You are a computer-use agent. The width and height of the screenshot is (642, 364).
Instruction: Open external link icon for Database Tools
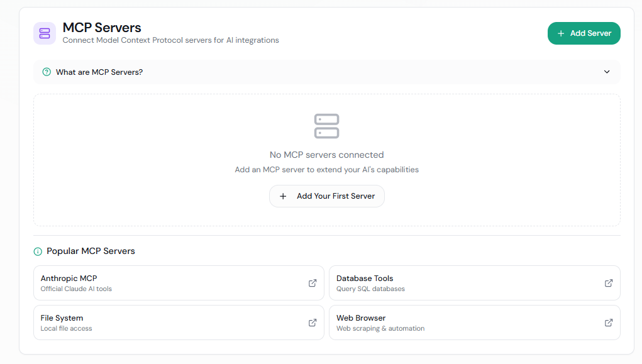point(609,283)
